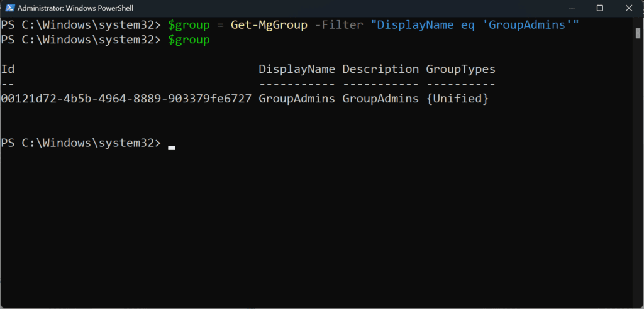
Task: Click the blinking cursor at last prompt
Action: pyautogui.click(x=172, y=148)
